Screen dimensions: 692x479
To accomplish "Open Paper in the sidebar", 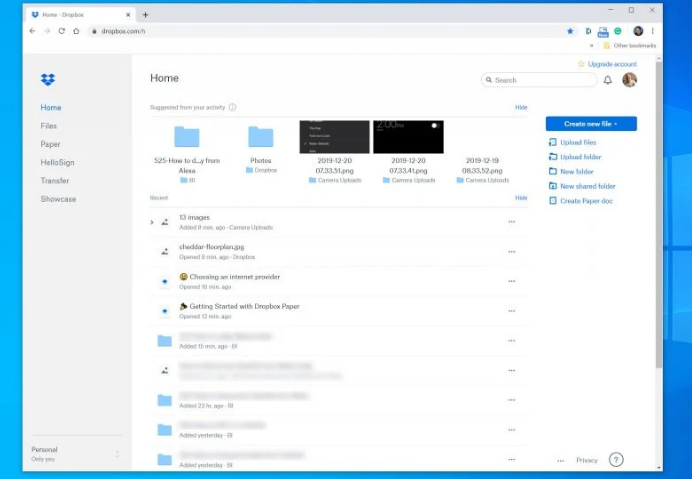I will pos(50,144).
